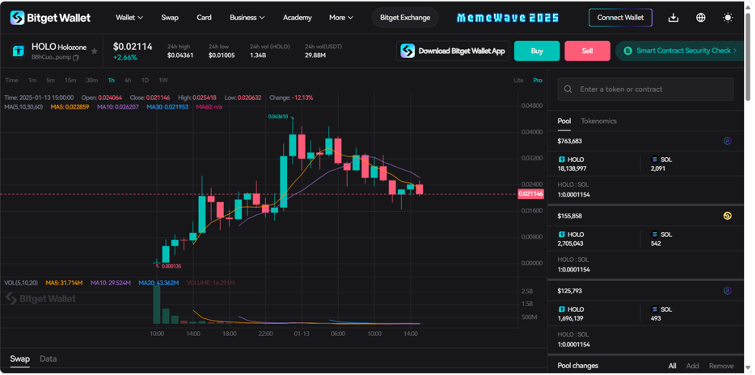Switch chart to Lite mode
This screenshot has height=375, width=755.
tap(518, 80)
